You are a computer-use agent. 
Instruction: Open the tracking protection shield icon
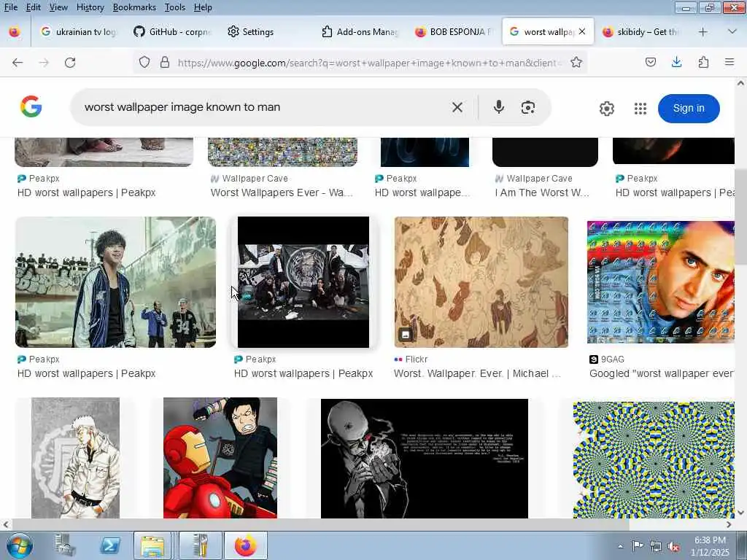(x=144, y=63)
